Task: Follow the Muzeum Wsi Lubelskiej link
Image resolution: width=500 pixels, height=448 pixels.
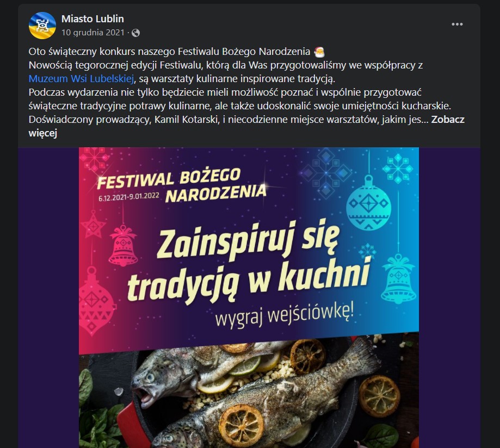Action: tap(81, 79)
